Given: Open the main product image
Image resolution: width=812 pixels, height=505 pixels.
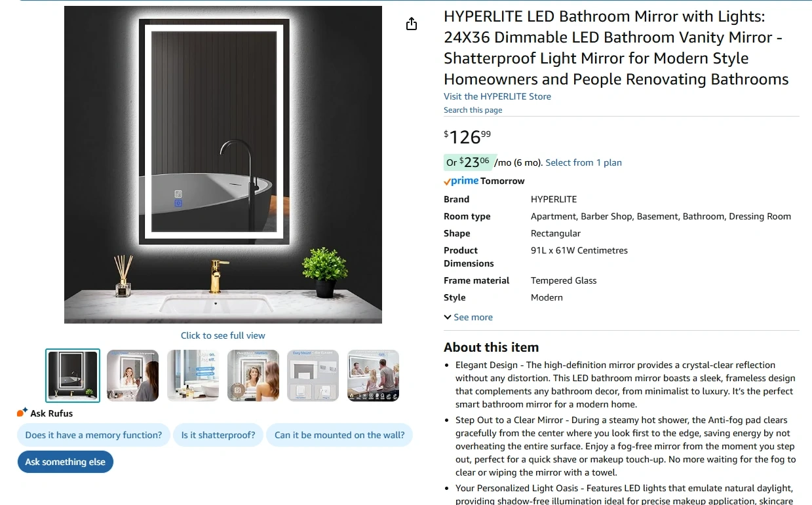Looking at the screenshot, I should 223,164.
